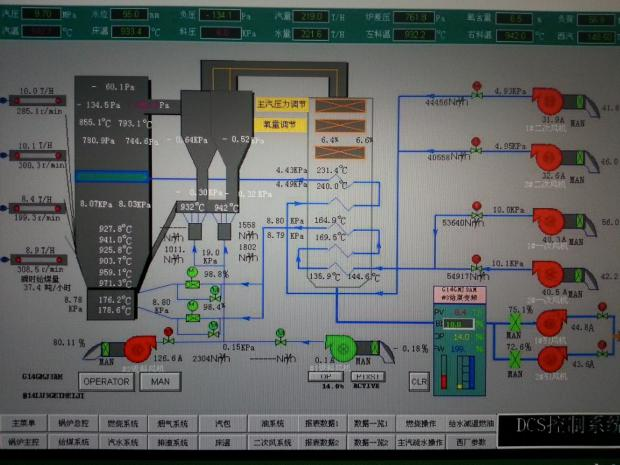Open the green control valve at 98.4%

(x=193, y=311)
